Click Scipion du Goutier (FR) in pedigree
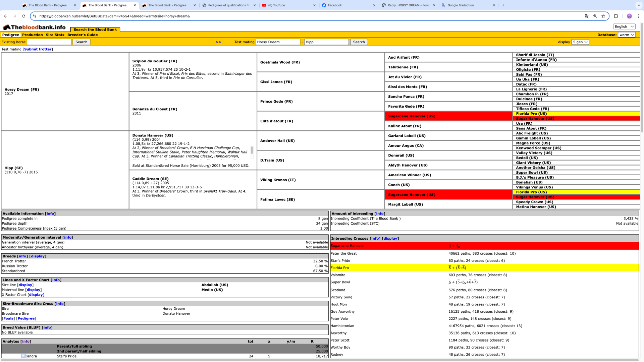Image resolution: width=644 pixels, height=362 pixels. click(x=155, y=61)
